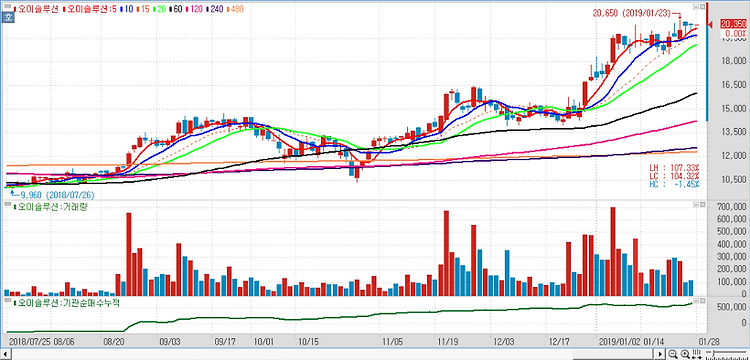The height and width of the screenshot is (360, 750).
Task: Click the 700,000 volume axis label
Action: coord(731,206)
